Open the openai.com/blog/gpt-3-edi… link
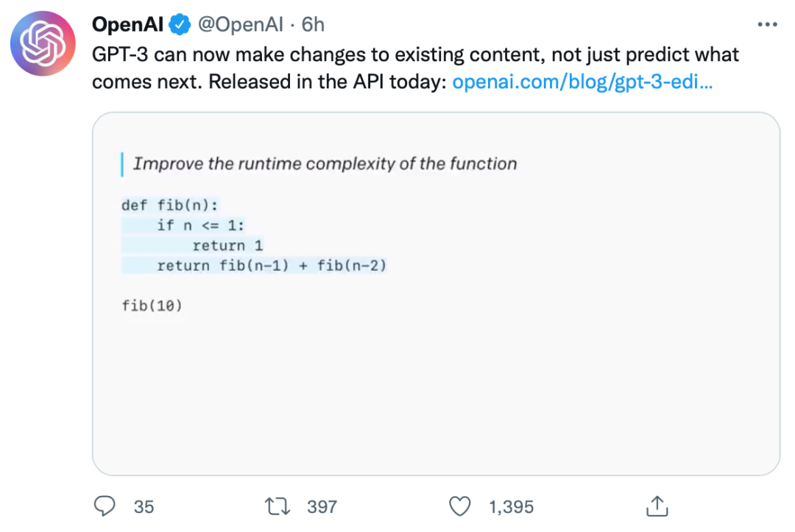Screen dimensions: 795x532 point(582,82)
